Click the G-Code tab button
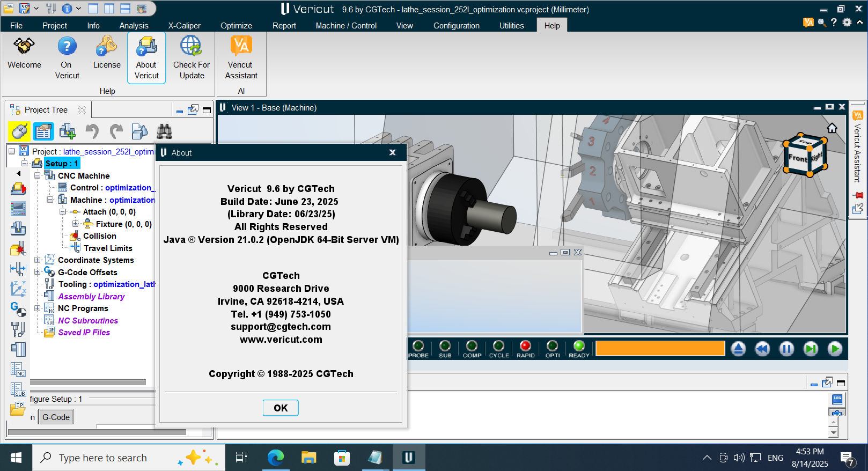Image resolution: width=868 pixels, height=471 pixels. click(x=56, y=417)
